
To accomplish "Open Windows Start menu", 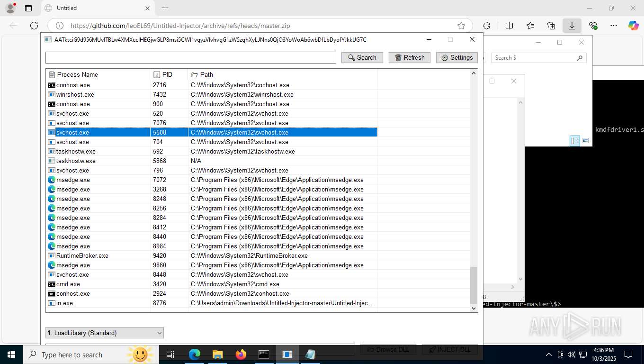I will pyautogui.click(x=11, y=355).
